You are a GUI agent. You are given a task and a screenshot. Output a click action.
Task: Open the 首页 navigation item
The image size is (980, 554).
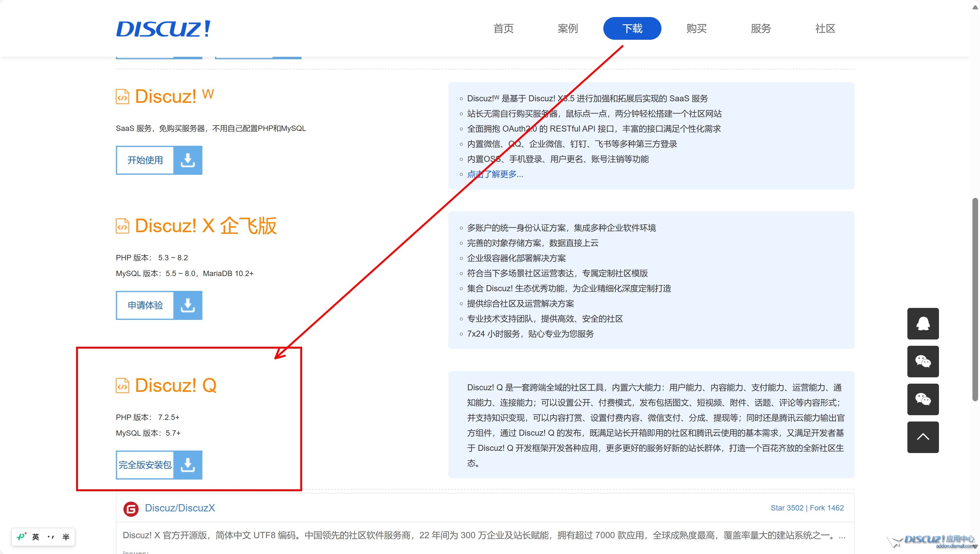click(x=503, y=28)
